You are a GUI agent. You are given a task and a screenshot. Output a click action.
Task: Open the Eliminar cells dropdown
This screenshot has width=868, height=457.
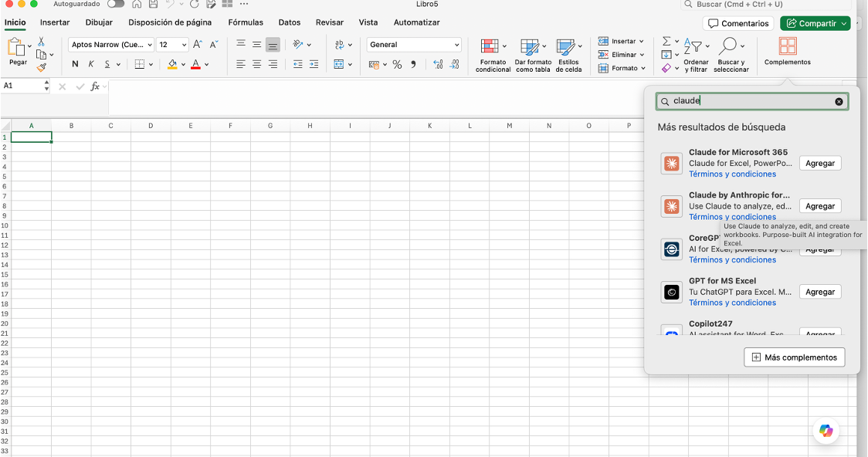[621, 55]
